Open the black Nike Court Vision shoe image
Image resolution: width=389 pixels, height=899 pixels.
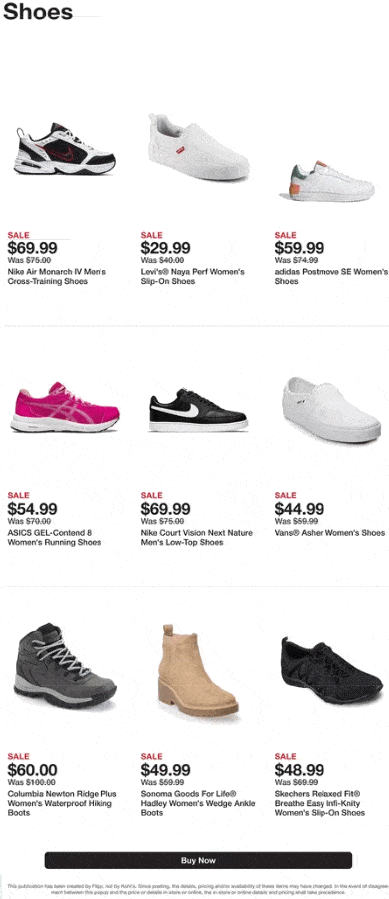click(x=198, y=410)
